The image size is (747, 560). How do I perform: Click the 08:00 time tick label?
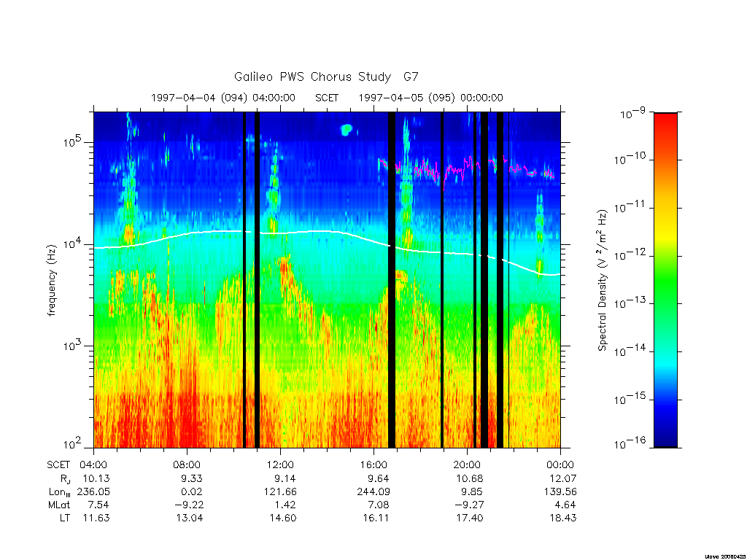[187, 464]
